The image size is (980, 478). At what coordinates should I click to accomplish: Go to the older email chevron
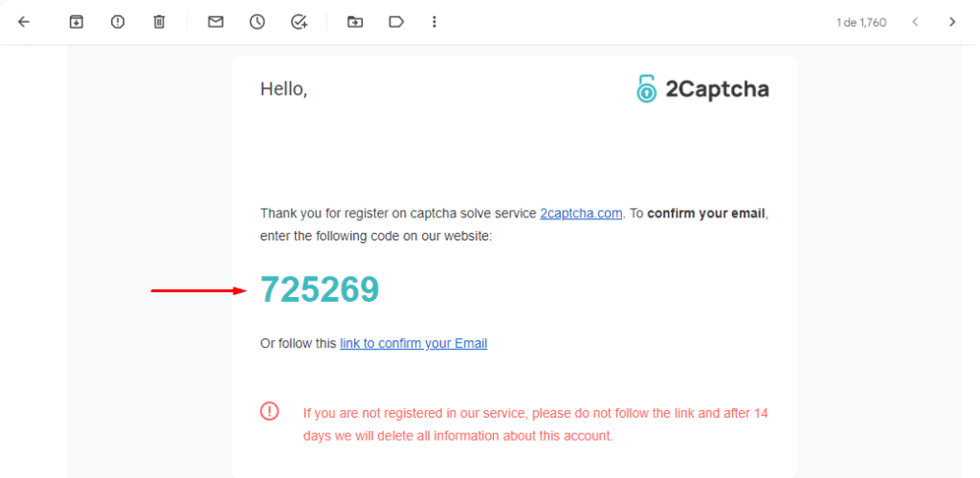952,22
